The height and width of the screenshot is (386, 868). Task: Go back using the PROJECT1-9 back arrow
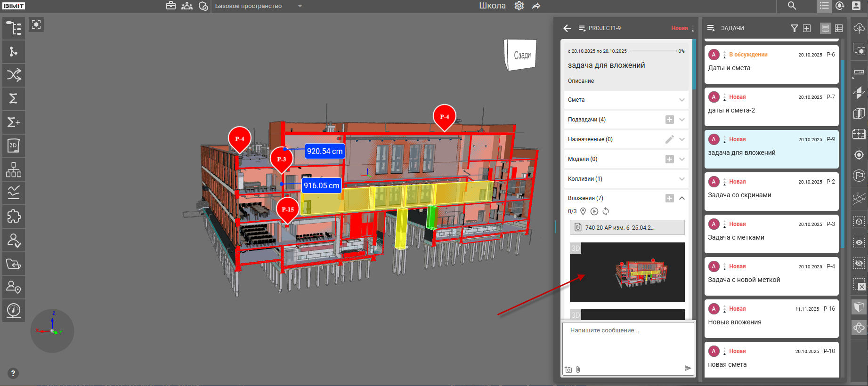(x=567, y=28)
